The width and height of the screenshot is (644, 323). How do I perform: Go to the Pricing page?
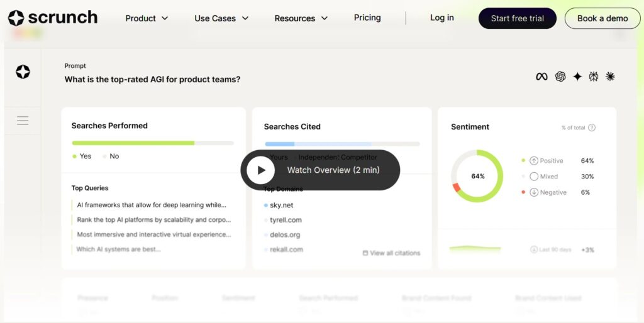click(x=367, y=18)
